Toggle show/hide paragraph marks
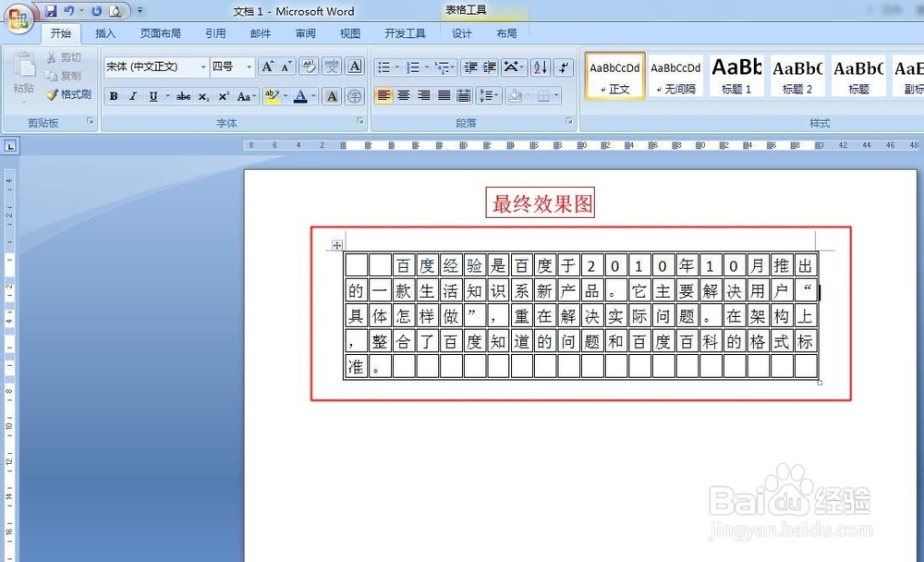924x562 pixels. pyautogui.click(x=564, y=67)
